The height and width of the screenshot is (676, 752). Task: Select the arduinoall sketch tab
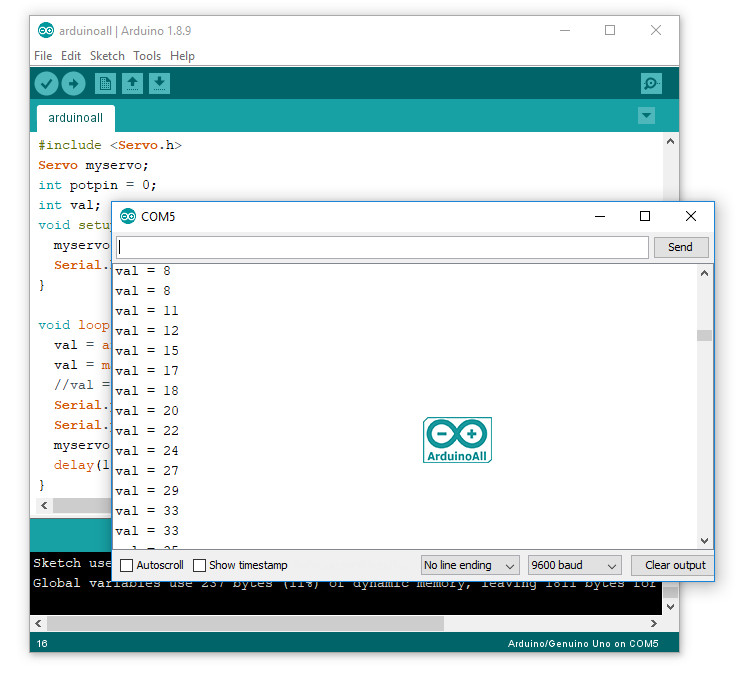coord(76,118)
